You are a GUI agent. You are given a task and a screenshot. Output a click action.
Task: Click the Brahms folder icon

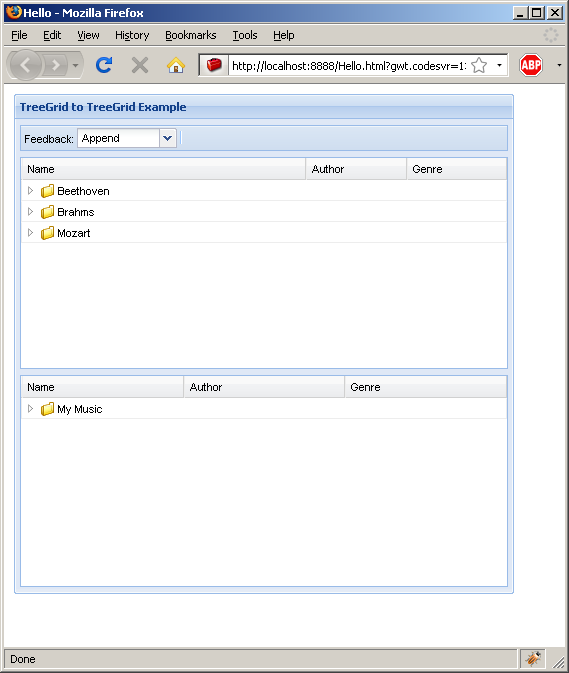click(x=47, y=212)
